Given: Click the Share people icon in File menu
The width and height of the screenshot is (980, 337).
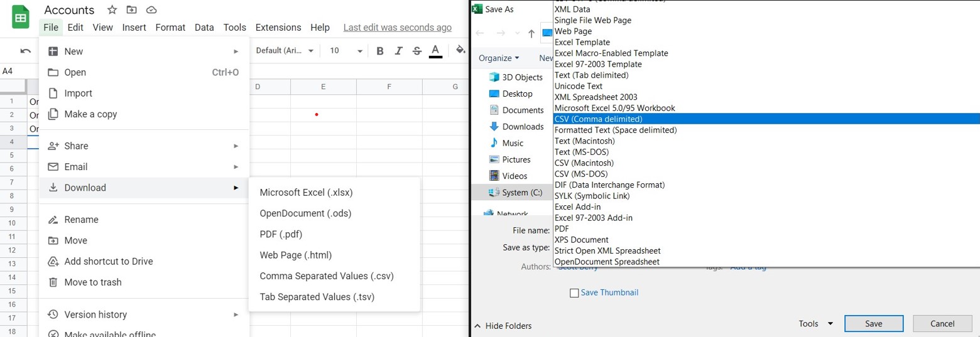Looking at the screenshot, I should (53, 146).
